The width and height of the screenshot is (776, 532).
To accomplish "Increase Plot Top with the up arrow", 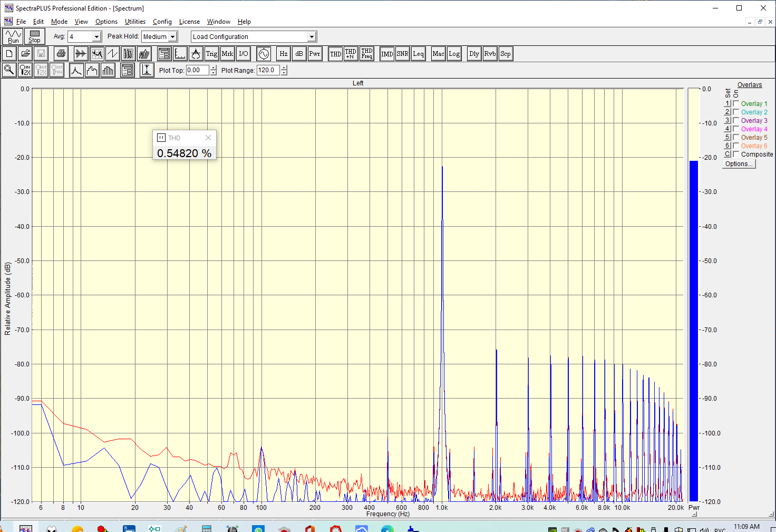I will point(213,67).
